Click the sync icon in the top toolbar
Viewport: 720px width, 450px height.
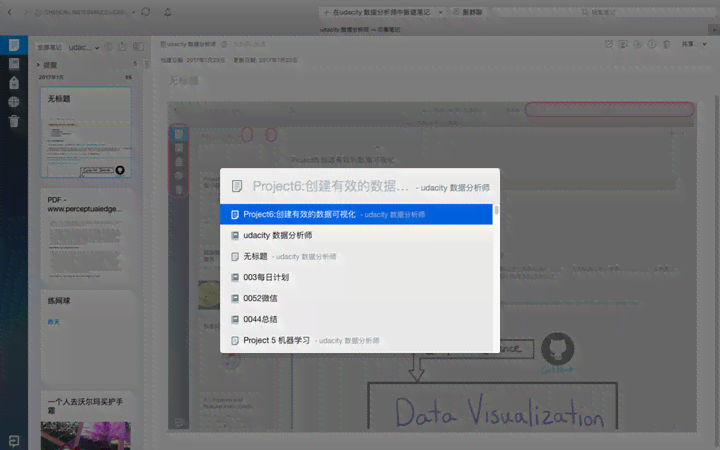point(146,12)
